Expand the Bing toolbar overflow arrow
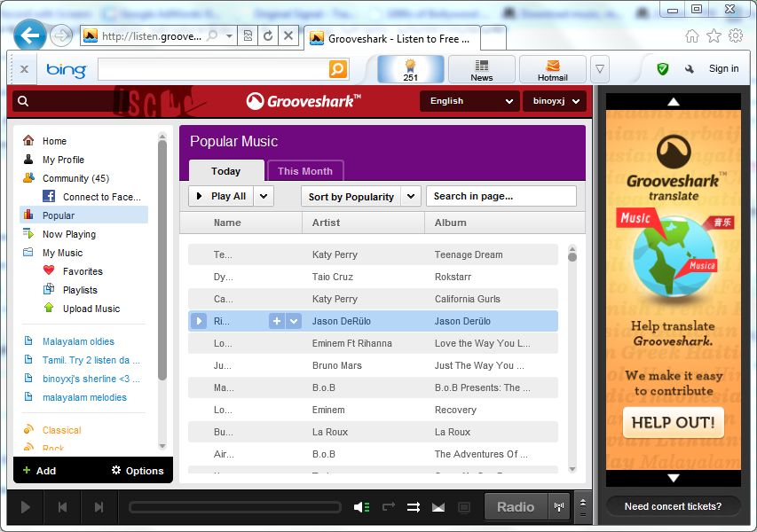Image resolution: width=757 pixels, height=532 pixels. (600, 69)
